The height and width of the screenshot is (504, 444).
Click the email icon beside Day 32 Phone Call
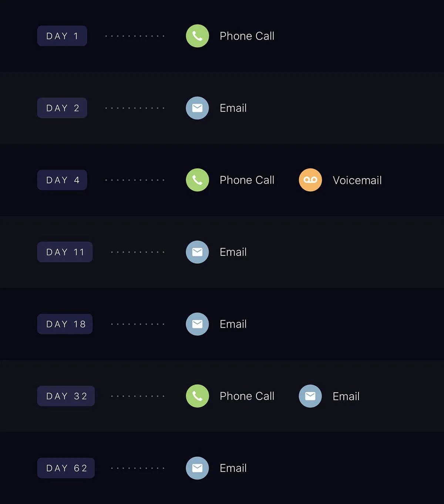310,396
